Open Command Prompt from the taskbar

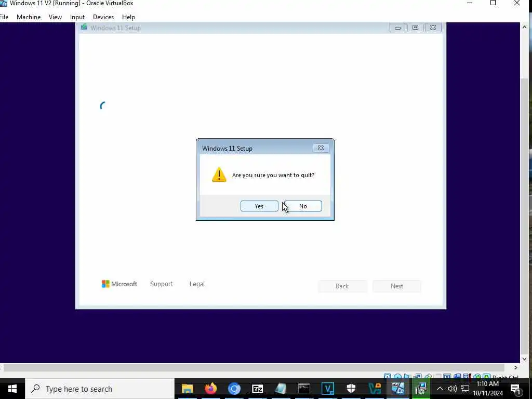coord(304,389)
